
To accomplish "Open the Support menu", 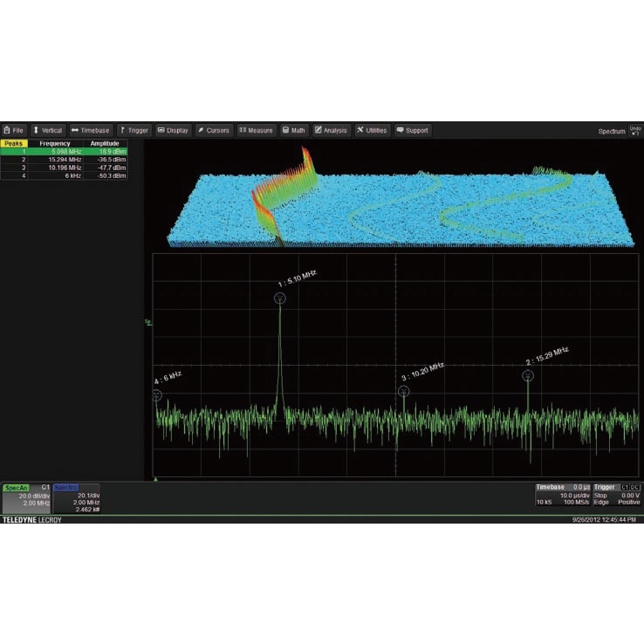I will pyautogui.click(x=412, y=130).
